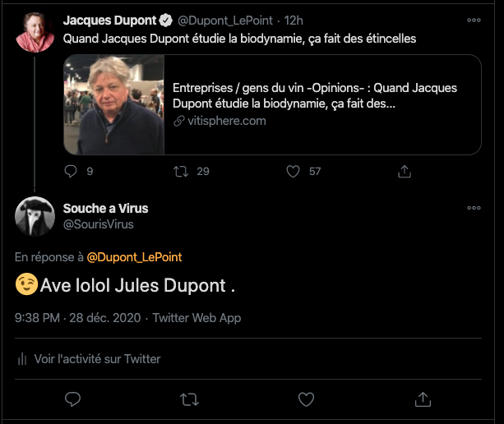This screenshot has width=504, height=424.
Task: Open Souche a Virus plague mask avatar
Action: pyautogui.click(x=35, y=216)
